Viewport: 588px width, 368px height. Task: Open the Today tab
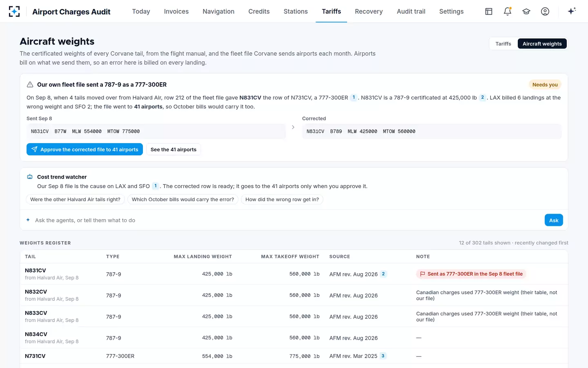tap(141, 11)
